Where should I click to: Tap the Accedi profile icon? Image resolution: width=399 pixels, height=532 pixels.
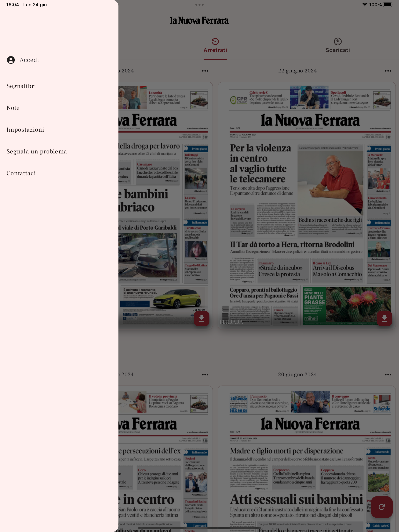click(11, 60)
